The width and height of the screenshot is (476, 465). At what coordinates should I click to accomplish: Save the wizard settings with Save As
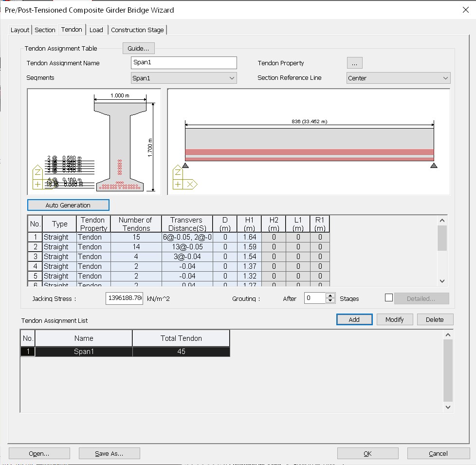pos(109,453)
